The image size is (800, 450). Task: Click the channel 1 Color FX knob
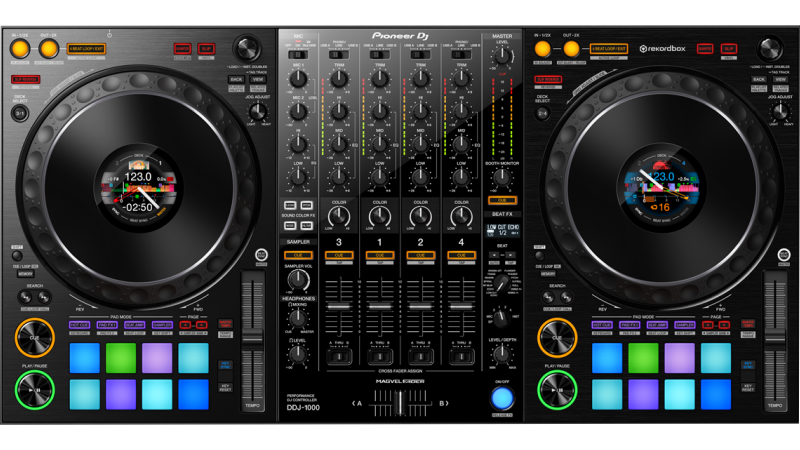380,215
